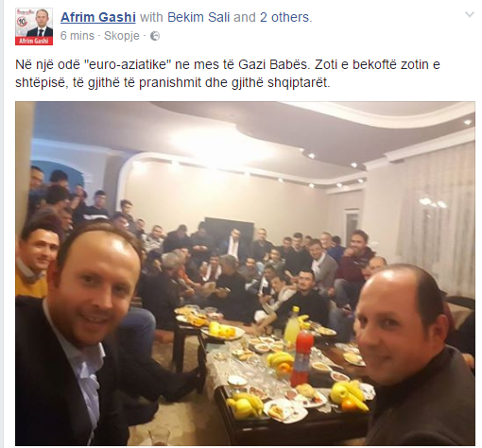Click the Afrim Gashi name link
482x448 pixels.
(x=98, y=17)
